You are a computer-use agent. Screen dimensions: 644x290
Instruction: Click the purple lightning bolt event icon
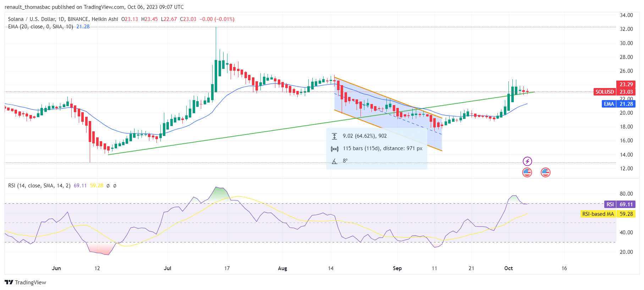click(527, 162)
